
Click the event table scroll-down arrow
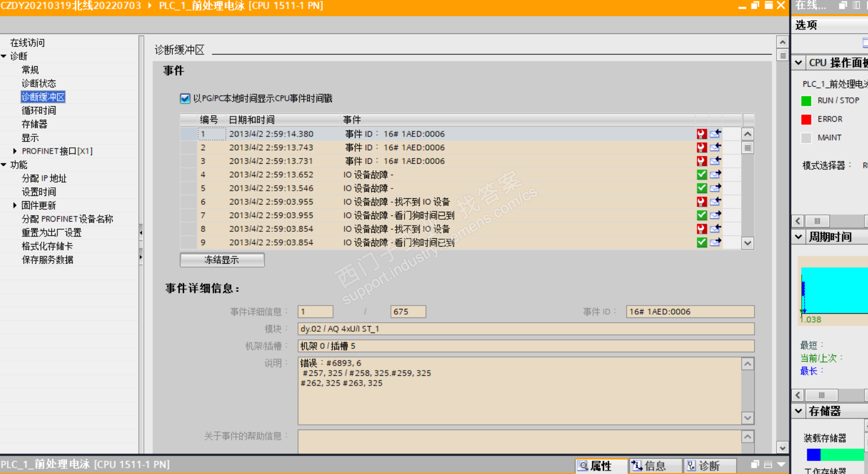tap(747, 243)
